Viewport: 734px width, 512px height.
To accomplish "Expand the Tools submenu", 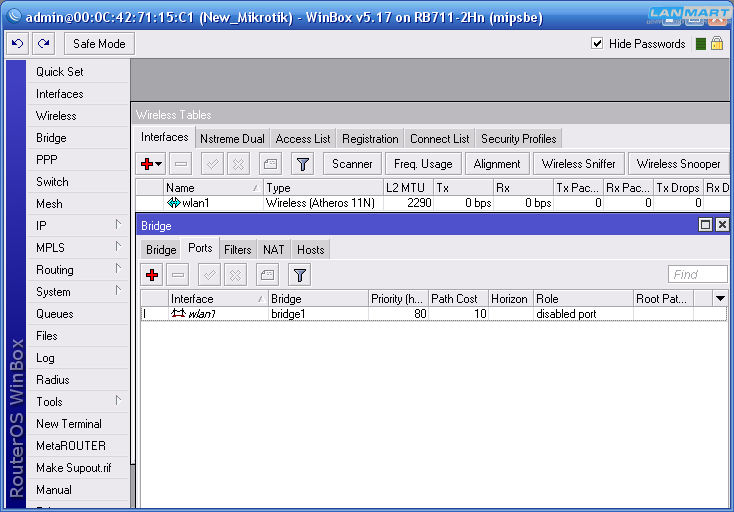I will click(x=78, y=402).
